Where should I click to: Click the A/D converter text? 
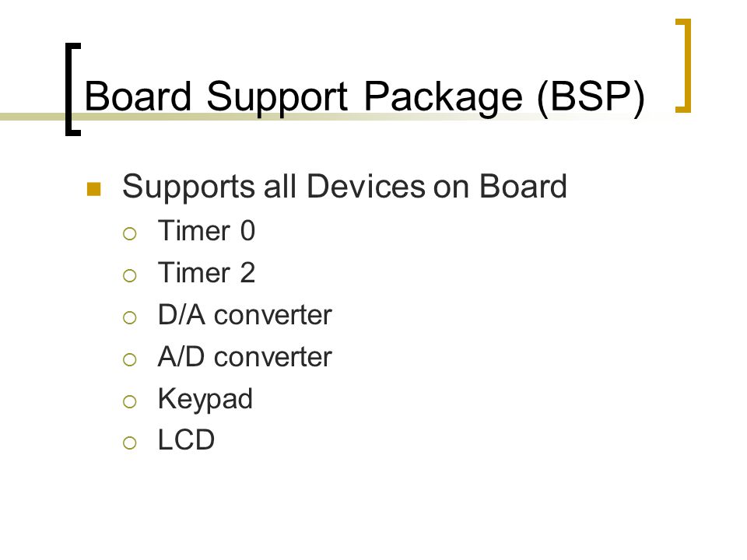point(244,357)
